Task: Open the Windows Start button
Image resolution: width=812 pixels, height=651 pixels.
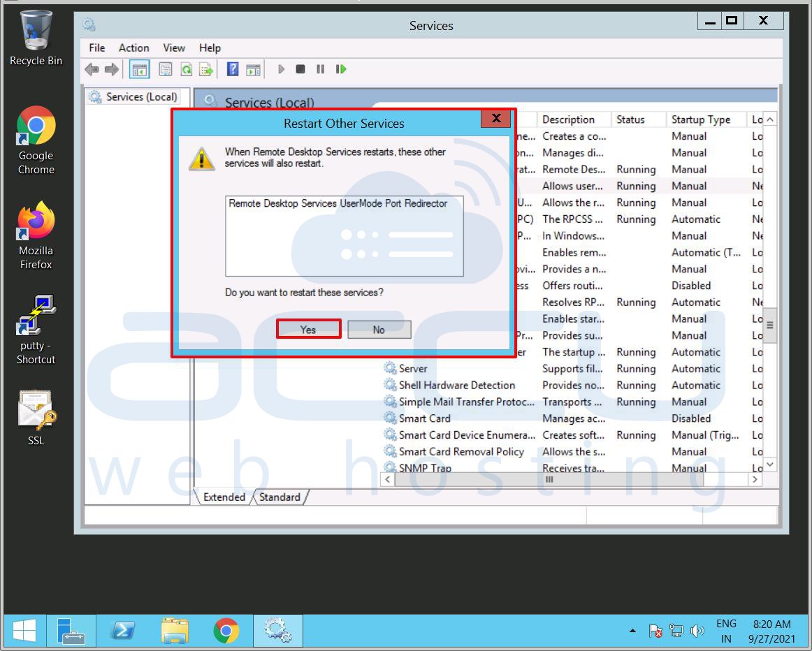Action: click(24, 631)
